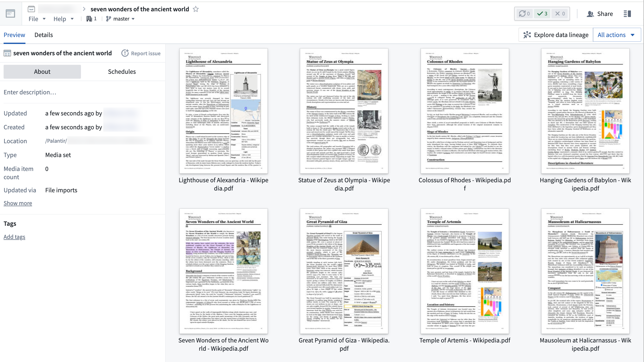Click the Add tags link
644x362 pixels.
14,237
